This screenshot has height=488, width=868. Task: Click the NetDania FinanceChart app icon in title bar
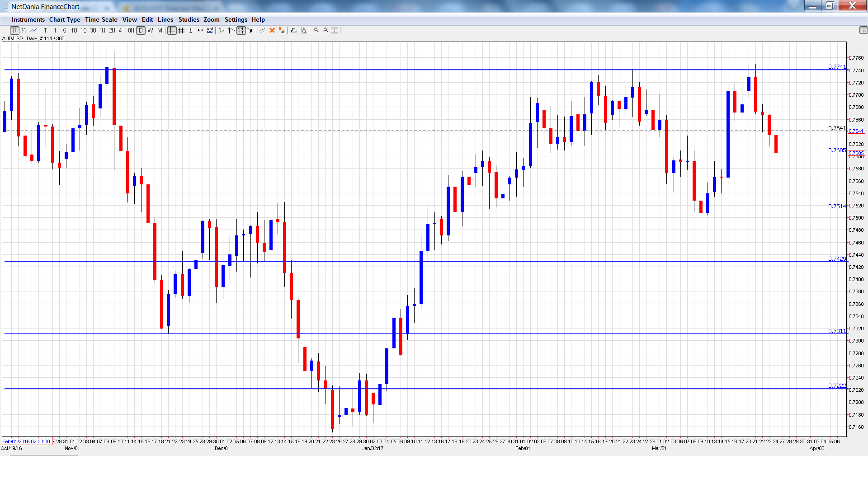pyautogui.click(x=5, y=7)
